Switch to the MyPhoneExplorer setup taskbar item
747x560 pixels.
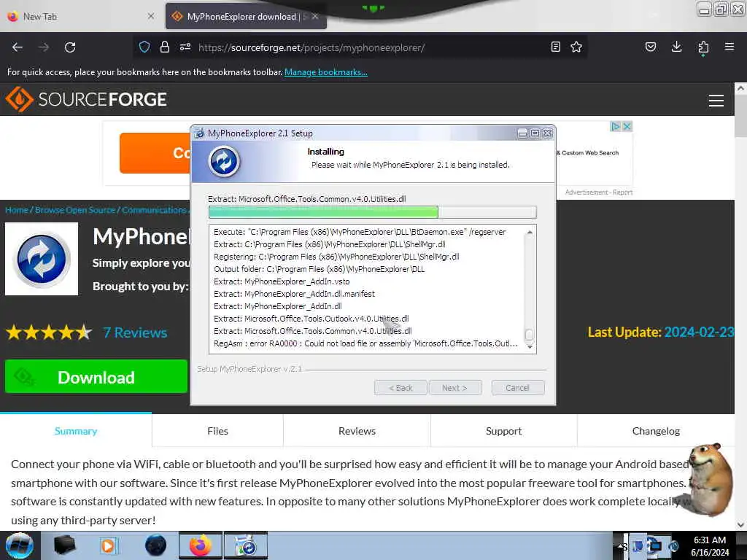[246, 545]
